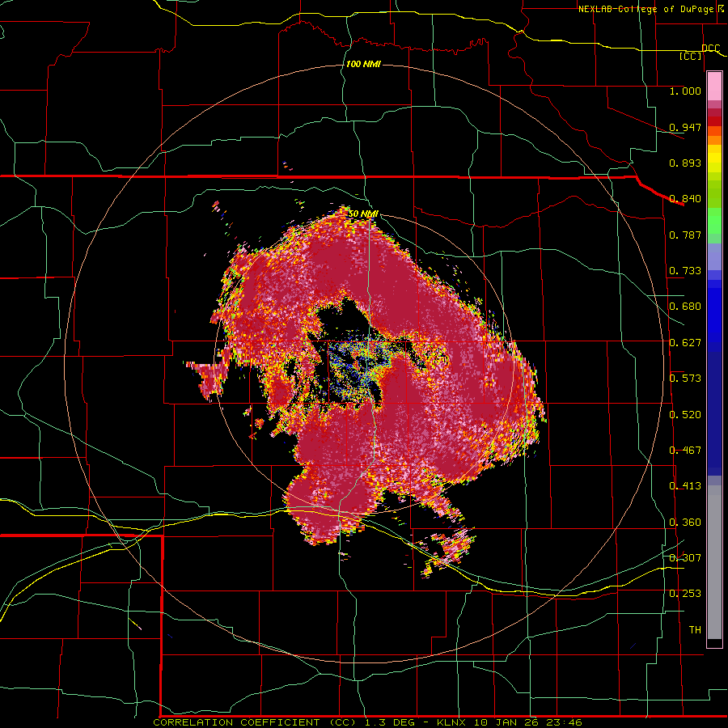728x728 pixels.
Task: Select the 0.360 legend value
Action: 685,523
